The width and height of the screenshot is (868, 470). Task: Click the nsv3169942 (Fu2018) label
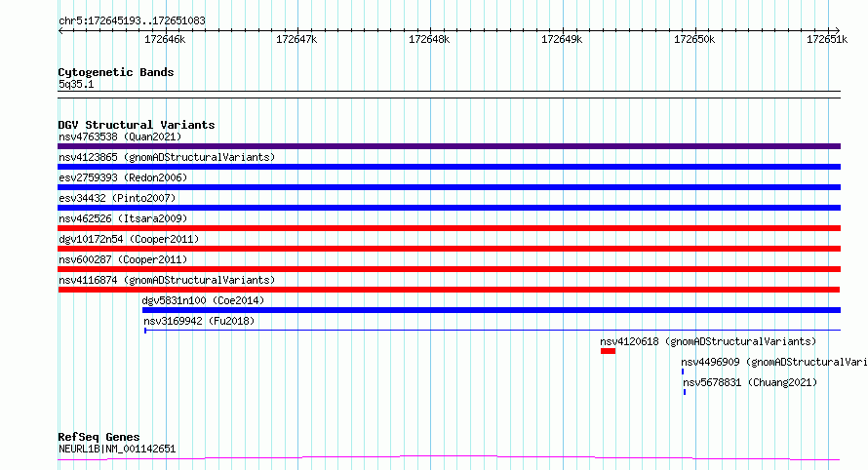coord(199,321)
